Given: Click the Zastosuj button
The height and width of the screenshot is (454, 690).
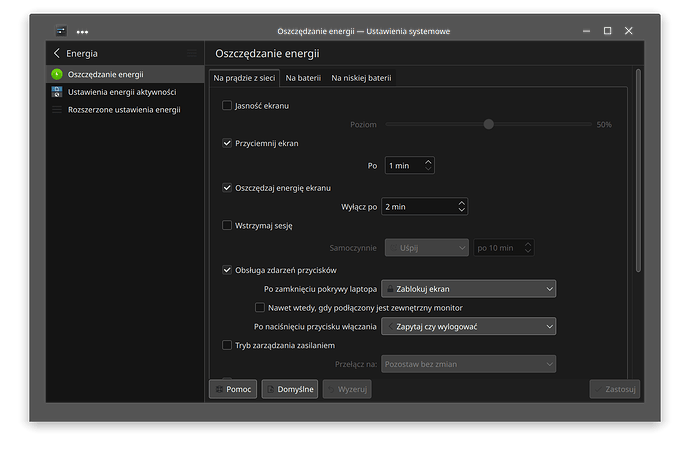Looking at the screenshot, I should coord(615,389).
